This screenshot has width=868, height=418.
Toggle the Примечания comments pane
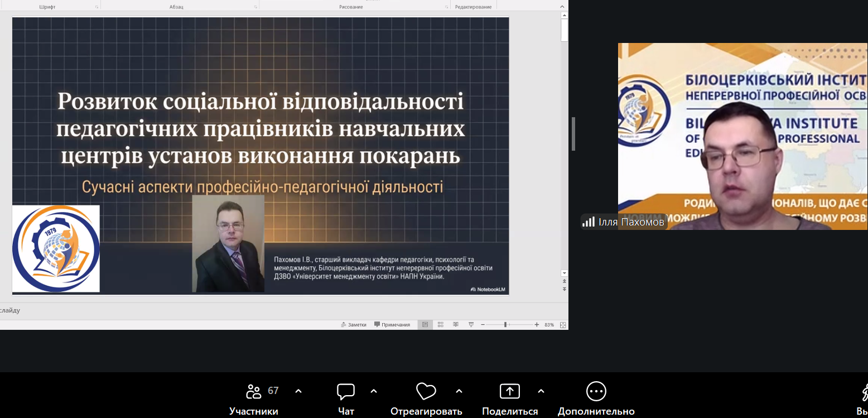[392, 325]
